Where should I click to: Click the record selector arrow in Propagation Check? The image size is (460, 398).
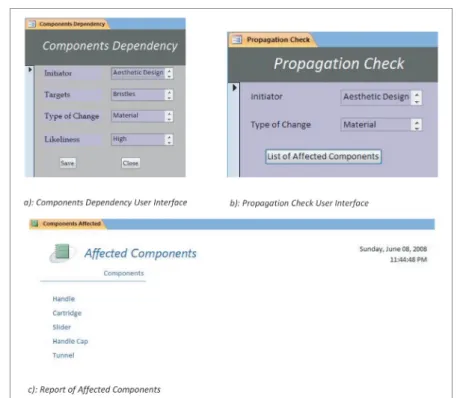click(x=234, y=88)
